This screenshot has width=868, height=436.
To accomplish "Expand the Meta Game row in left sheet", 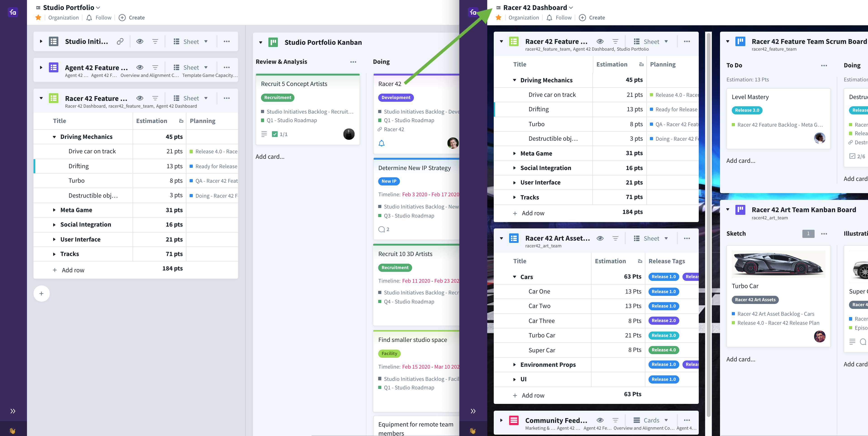I will (54, 210).
